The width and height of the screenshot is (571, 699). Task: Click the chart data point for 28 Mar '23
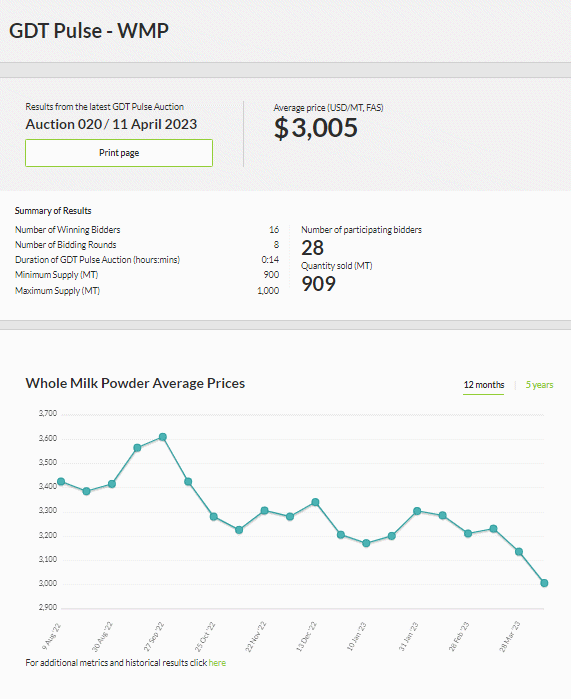coord(518,551)
